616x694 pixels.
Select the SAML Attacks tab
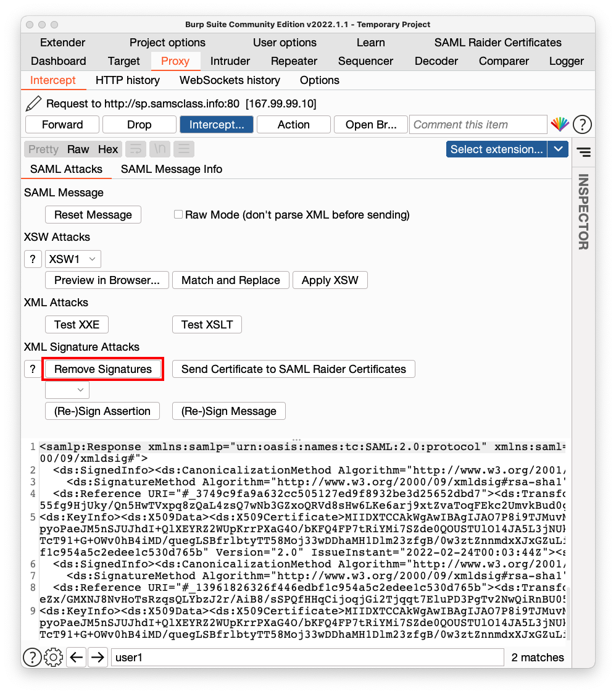(x=66, y=169)
